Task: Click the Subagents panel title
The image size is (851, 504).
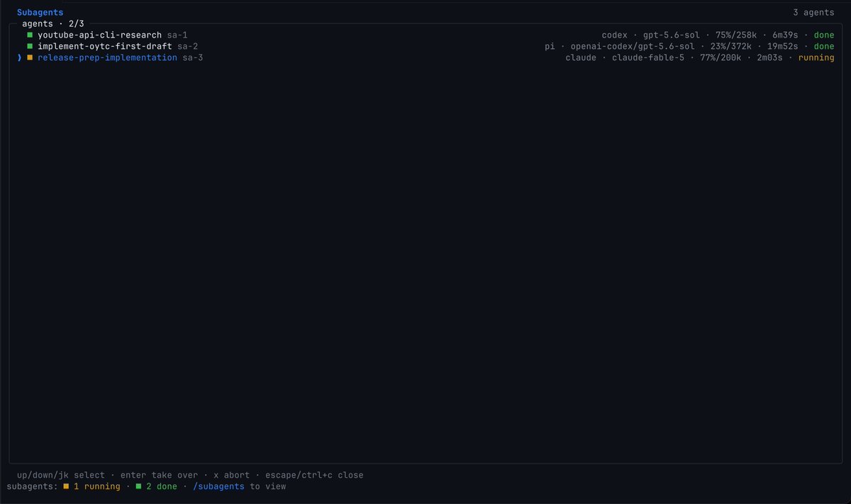Action: coord(40,12)
